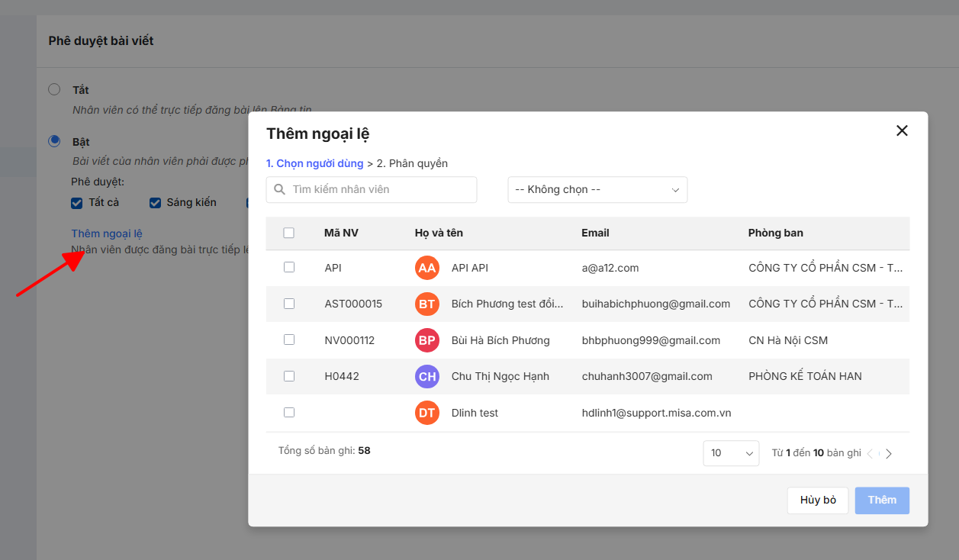The width and height of the screenshot is (959, 560).
Task: Close the Thêm ngoại lệ dialog
Action: pos(902,130)
